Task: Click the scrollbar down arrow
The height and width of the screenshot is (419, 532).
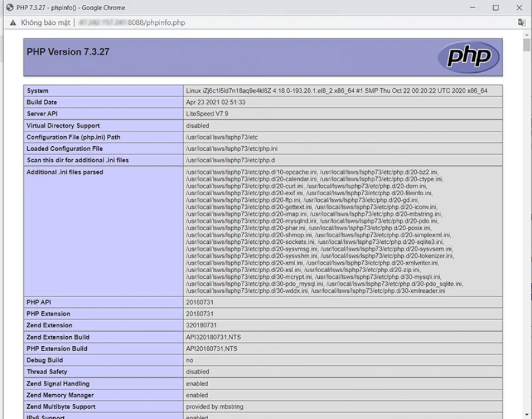Action: (x=527, y=415)
